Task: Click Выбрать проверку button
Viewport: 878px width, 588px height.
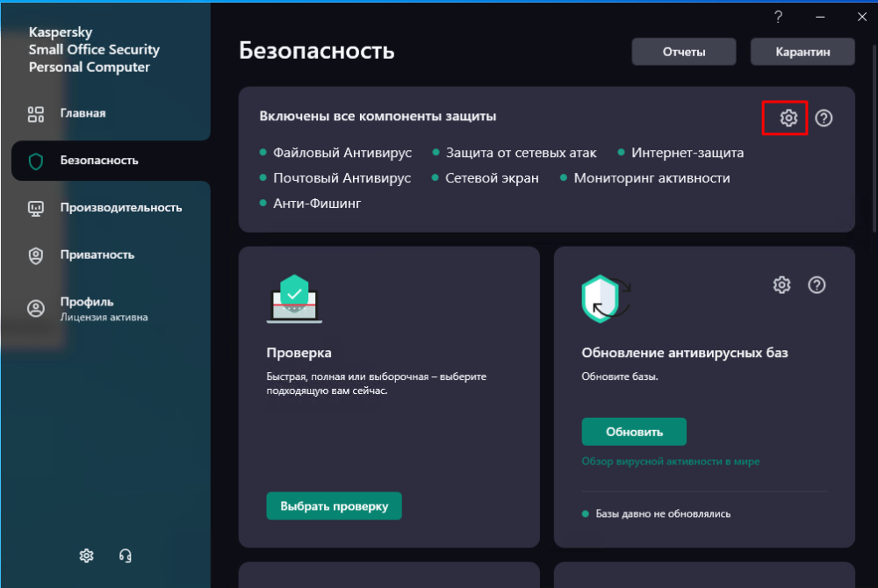Action: click(x=334, y=506)
